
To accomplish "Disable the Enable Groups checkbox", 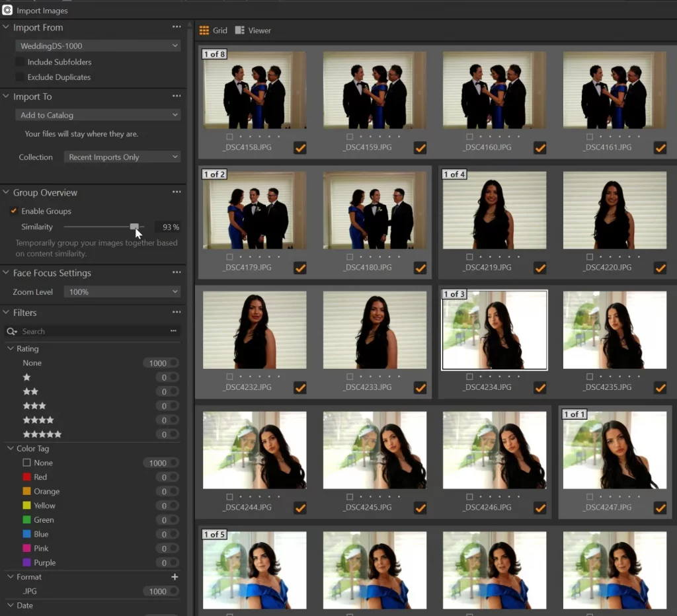I will coord(14,211).
